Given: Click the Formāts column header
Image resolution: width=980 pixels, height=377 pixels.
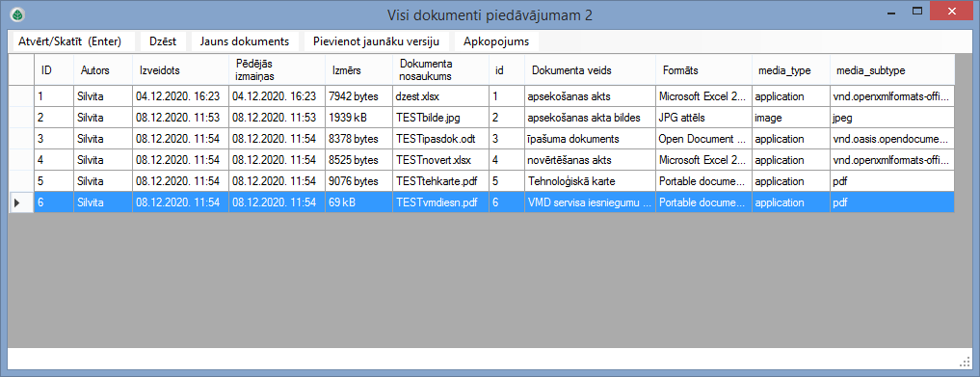Looking at the screenshot, I should [703, 70].
